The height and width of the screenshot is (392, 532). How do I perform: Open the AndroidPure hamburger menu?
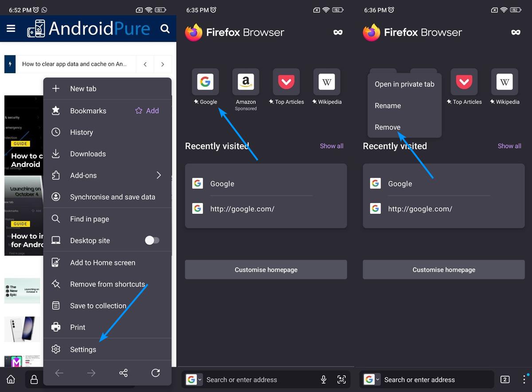[11, 29]
